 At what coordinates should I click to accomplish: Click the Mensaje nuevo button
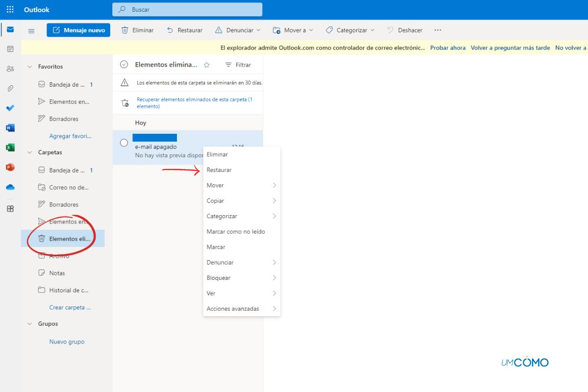pyautogui.click(x=78, y=30)
